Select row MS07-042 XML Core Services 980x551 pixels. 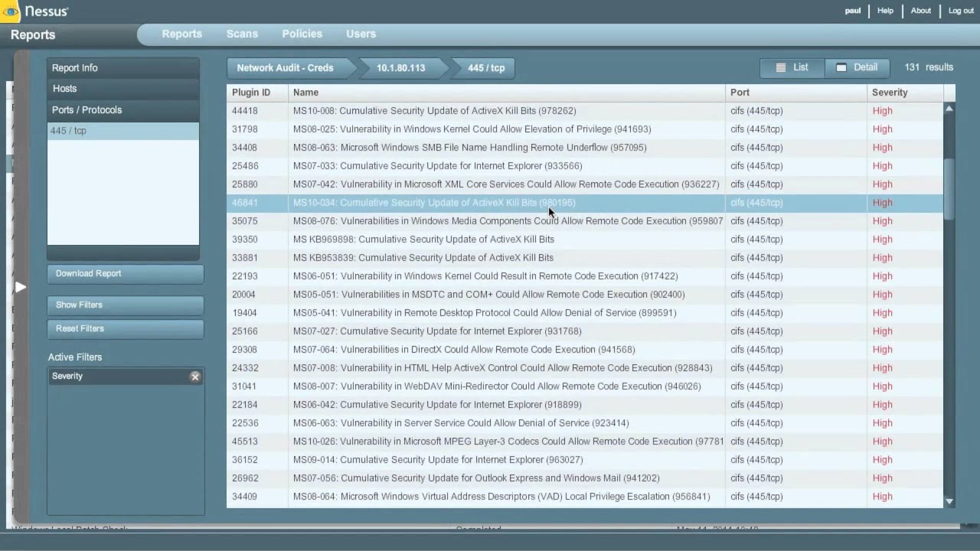[585, 184]
